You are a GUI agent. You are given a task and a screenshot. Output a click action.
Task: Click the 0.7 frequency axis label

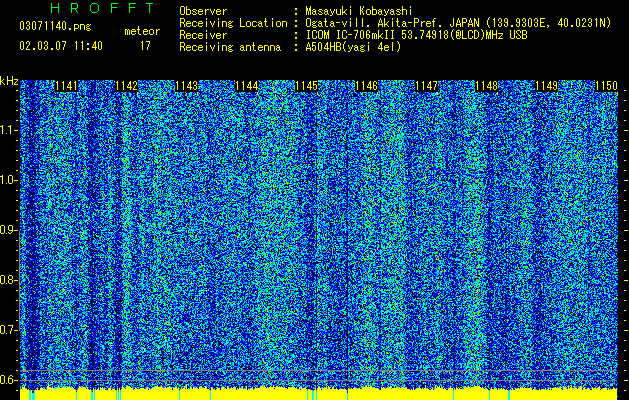[8, 330]
